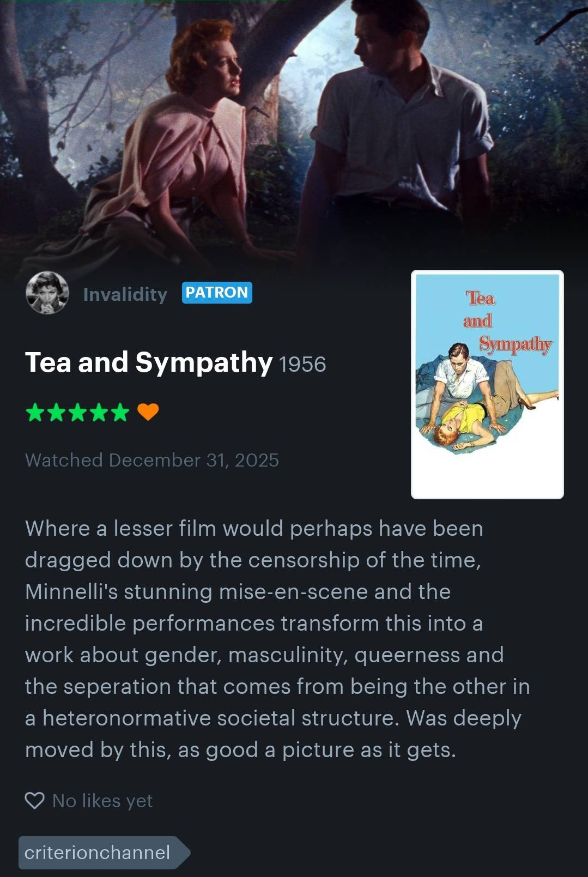Open the PATRON badge
The width and height of the screenshot is (588, 877).
(217, 293)
